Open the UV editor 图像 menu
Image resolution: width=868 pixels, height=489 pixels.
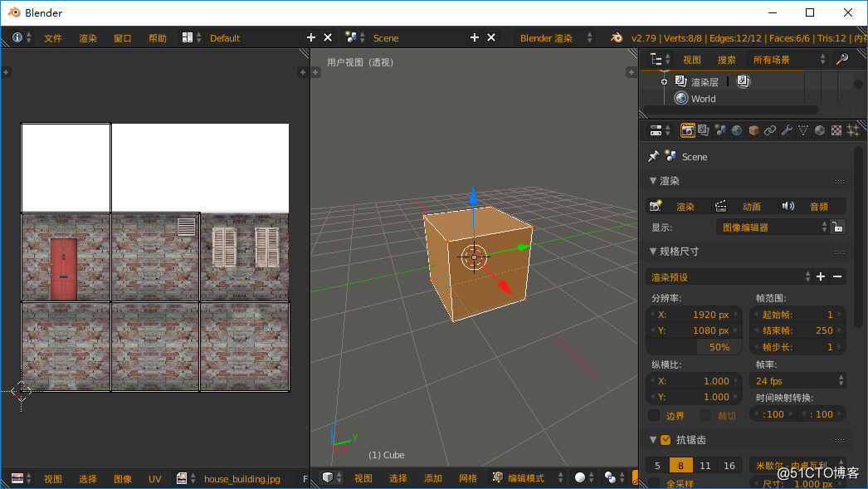coord(122,479)
